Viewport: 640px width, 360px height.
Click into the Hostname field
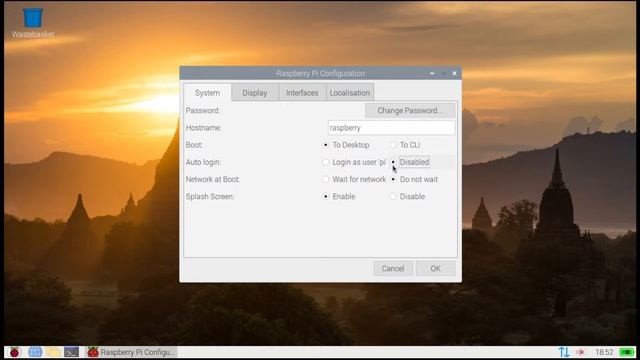click(391, 128)
